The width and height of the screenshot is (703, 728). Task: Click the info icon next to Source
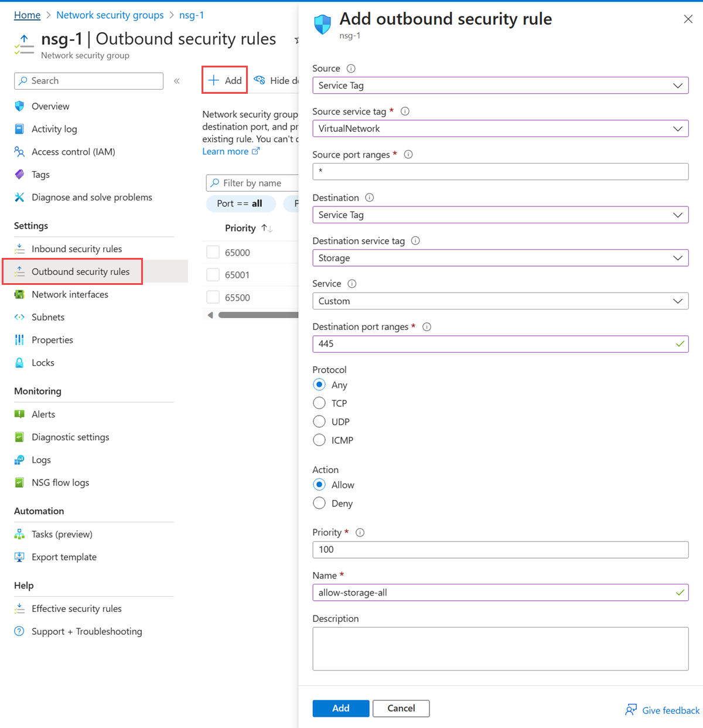pyautogui.click(x=351, y=69)
